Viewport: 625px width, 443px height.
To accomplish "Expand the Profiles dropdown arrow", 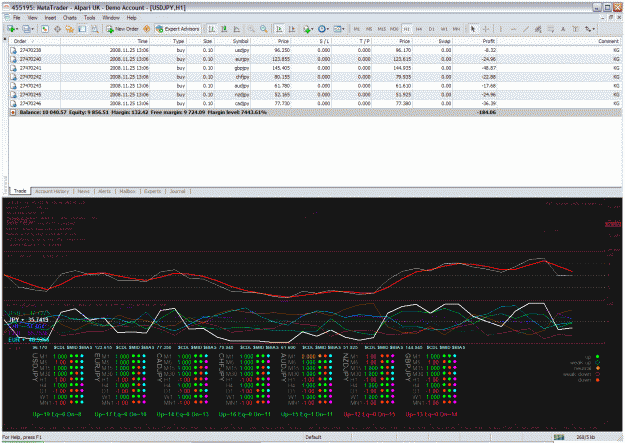I will click(x=33, y=29).
